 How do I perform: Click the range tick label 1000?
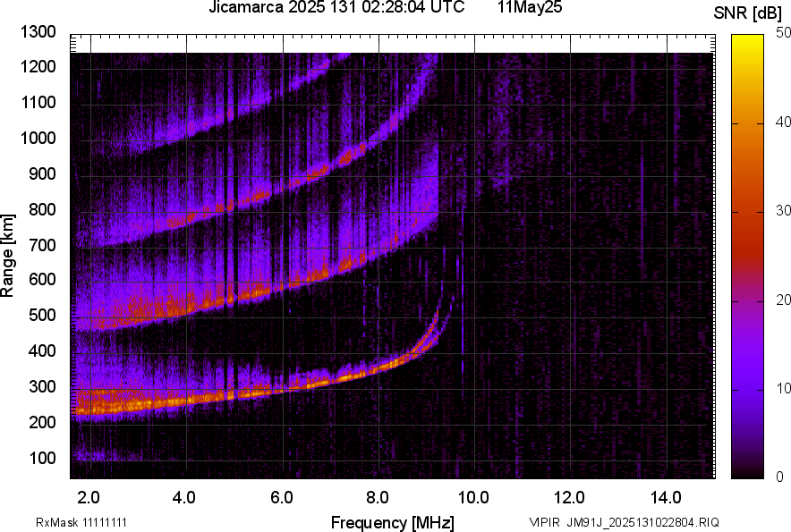coord(38,138)
